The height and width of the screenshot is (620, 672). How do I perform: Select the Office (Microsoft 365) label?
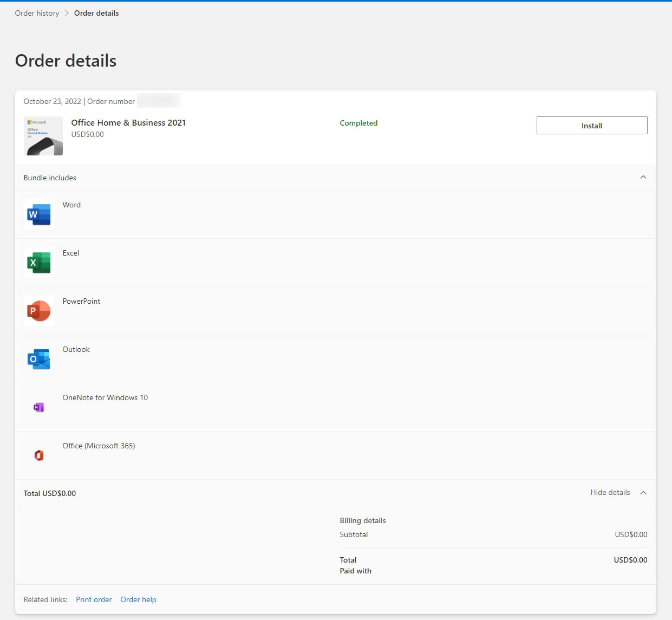click(x=99, y=446)
